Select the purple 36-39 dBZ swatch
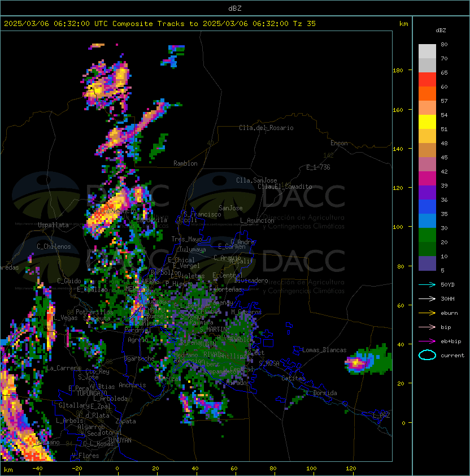 point(427,192)
